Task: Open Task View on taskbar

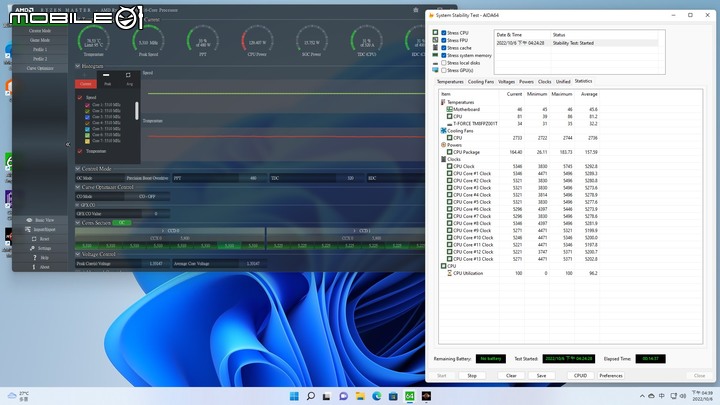Action: [x=326, y=396]
